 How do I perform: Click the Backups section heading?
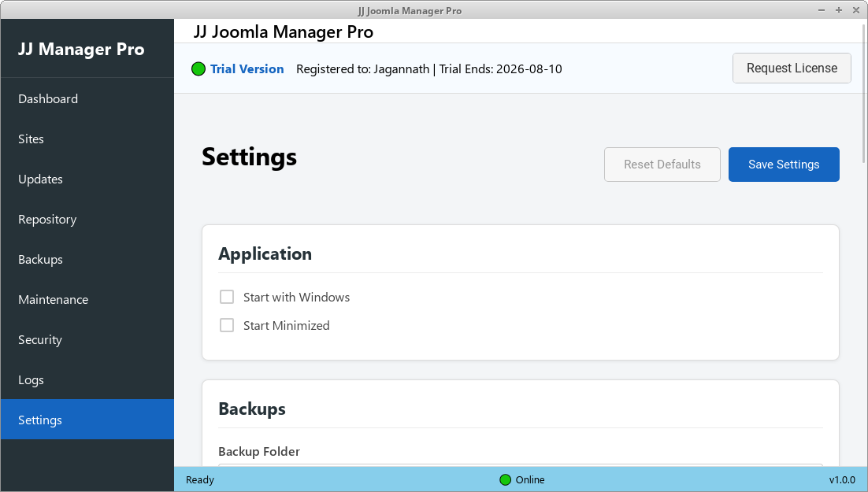coord(252,409)
